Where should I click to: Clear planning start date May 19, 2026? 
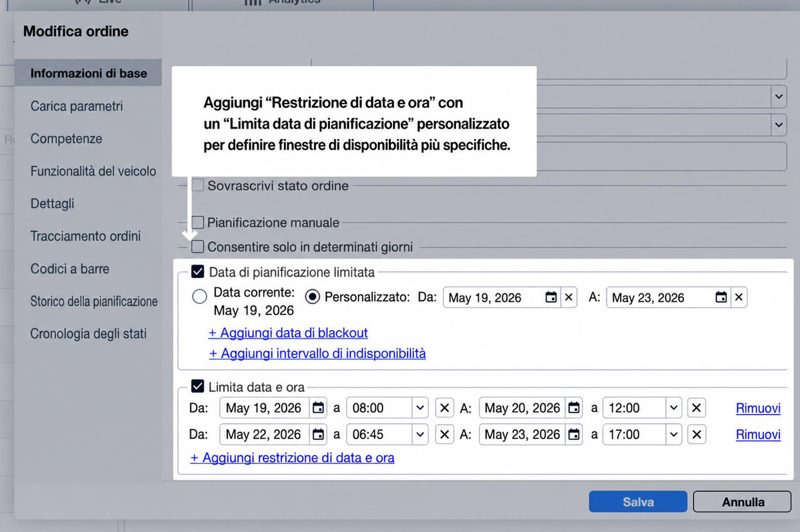[569, 297]
